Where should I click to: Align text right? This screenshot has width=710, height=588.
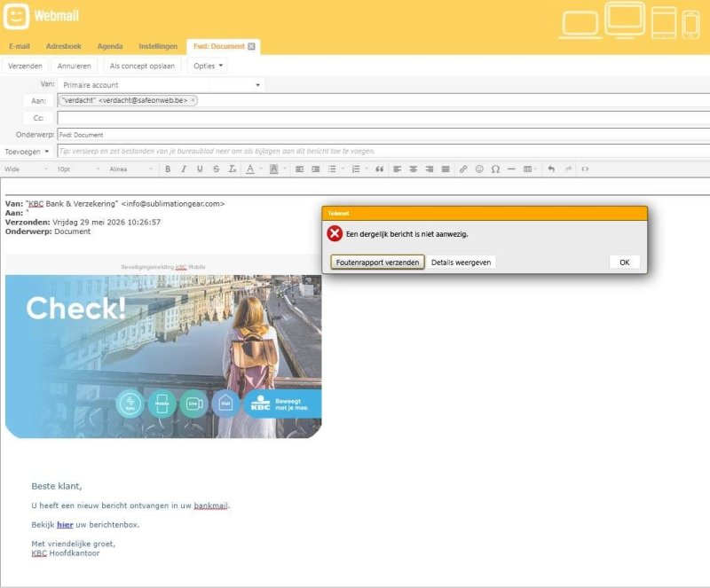coord(430,169)
